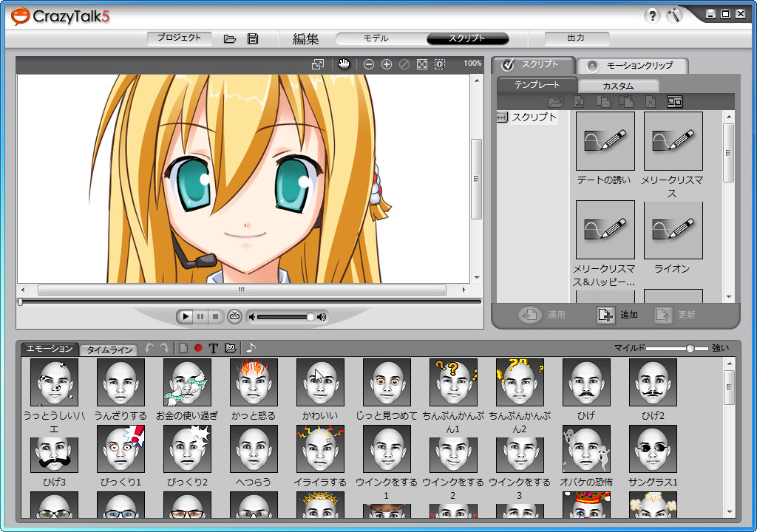Image resolution: width=757 pixels, height=532 pixels.
Task: Open the preferences hammer icon
Action: (674, 16)
